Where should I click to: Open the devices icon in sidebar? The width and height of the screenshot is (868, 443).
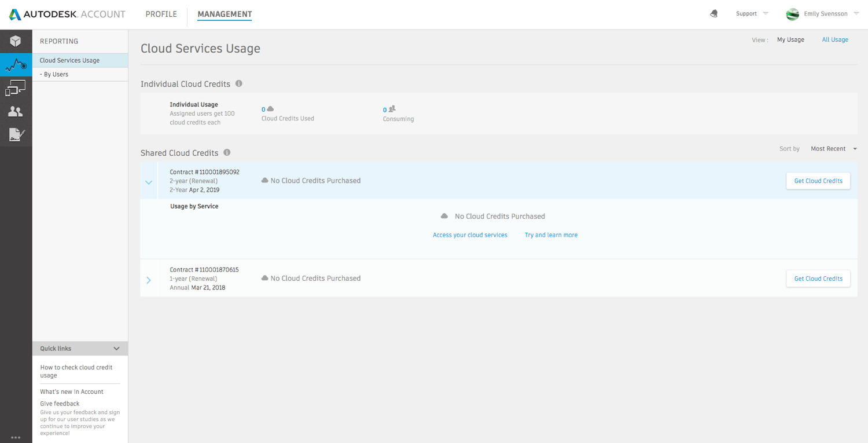(16, 88)
